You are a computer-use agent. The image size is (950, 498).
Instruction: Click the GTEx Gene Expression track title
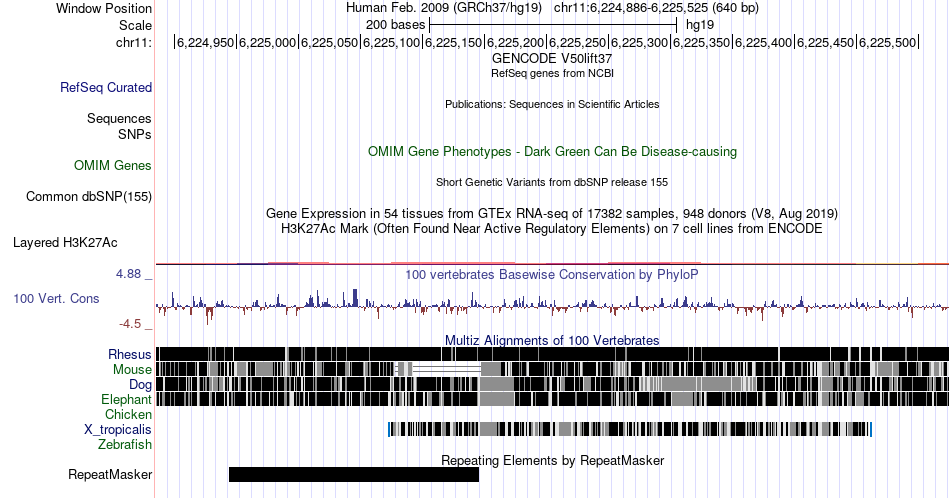(x=552, y=213)
